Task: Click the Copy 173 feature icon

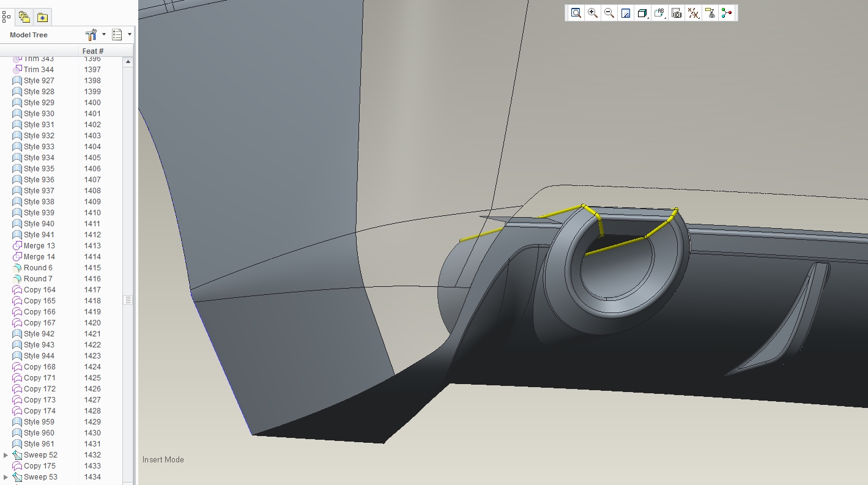Action: coord(17,400)
